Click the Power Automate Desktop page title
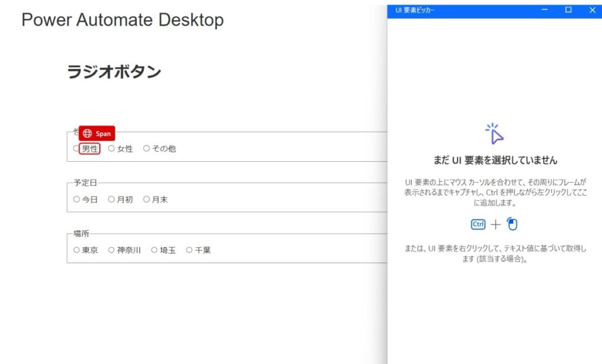Screen dimensions: 602x364 pyautogui.click(x=122, y=20)
